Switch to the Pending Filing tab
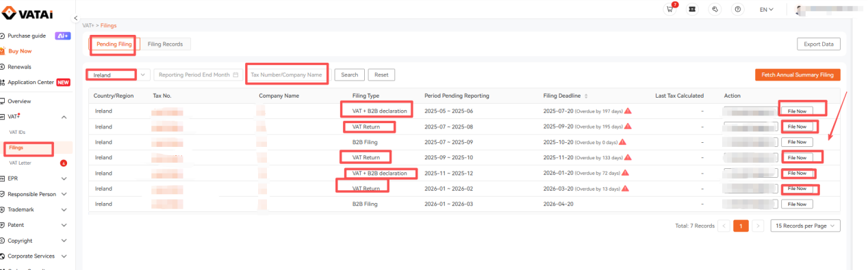The image size is (868, 270). (114, 44)
